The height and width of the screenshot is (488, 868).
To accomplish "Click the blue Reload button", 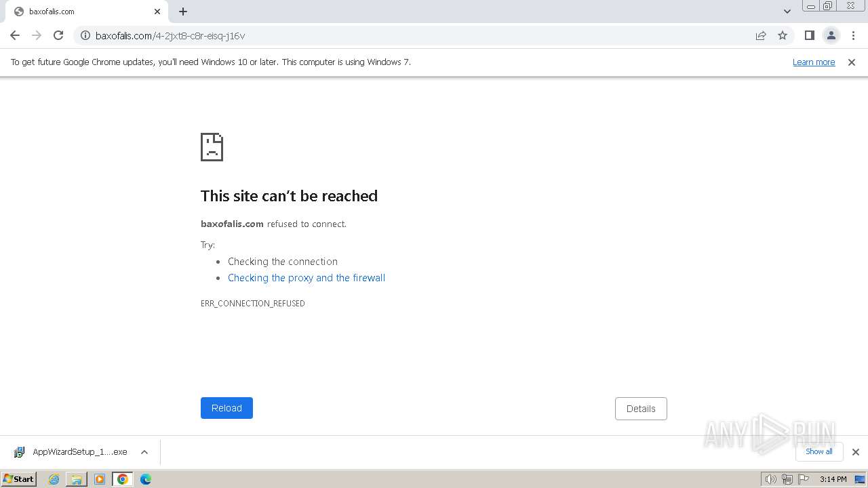I will pyautogui.click(x=226, y=408).
